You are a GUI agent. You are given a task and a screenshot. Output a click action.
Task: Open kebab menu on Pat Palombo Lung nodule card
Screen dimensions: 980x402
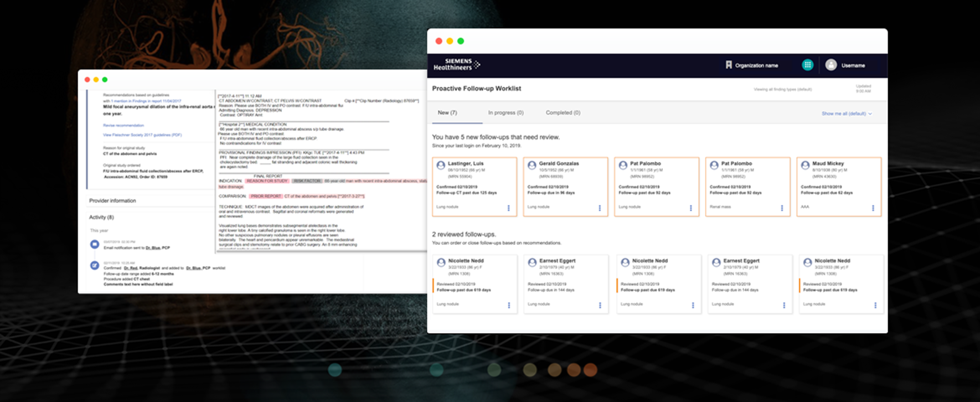coord(691,208)
